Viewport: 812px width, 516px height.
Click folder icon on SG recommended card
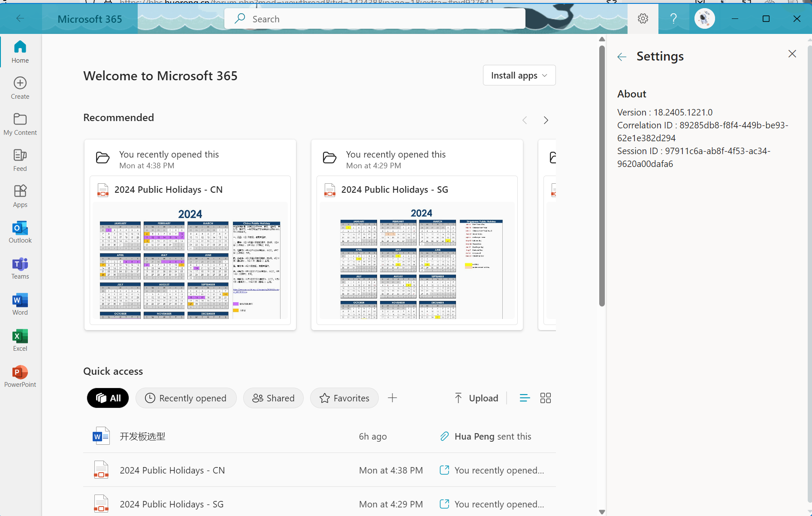(x=329, y=158)
